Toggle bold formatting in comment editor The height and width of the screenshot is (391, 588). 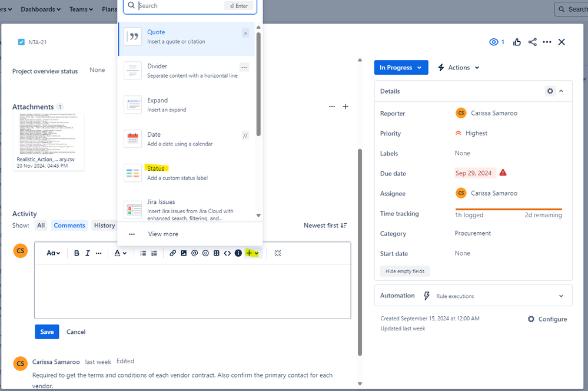tap(77, 253)
